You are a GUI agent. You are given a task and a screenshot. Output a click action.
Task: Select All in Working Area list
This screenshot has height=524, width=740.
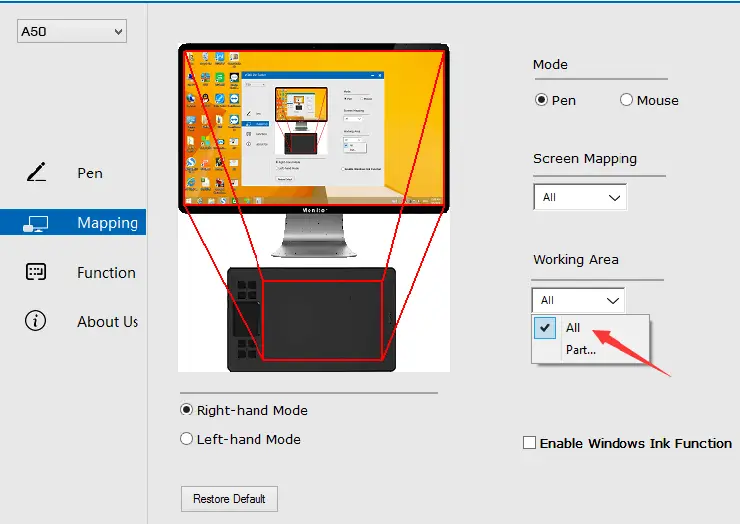(x=590, y=328)
